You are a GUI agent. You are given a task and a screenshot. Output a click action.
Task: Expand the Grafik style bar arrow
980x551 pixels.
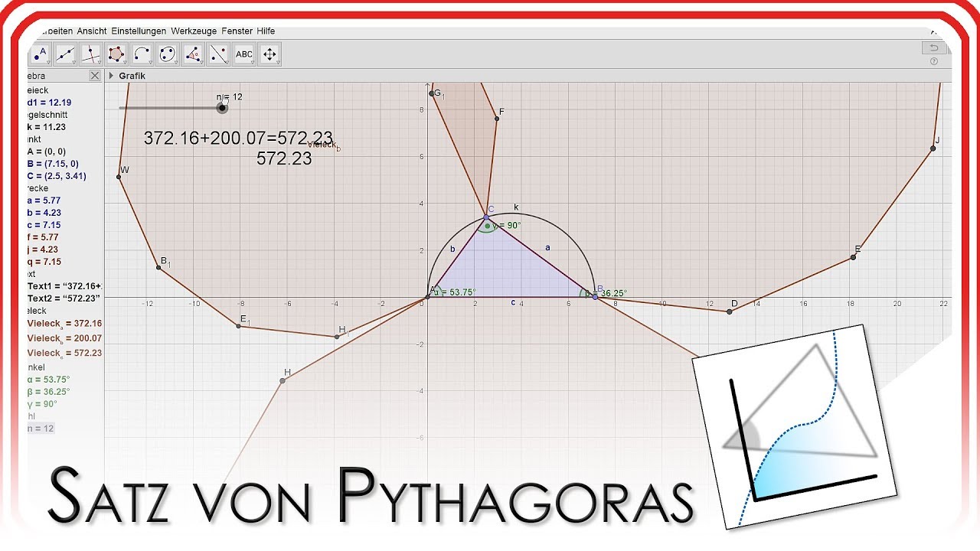point(111,76)
